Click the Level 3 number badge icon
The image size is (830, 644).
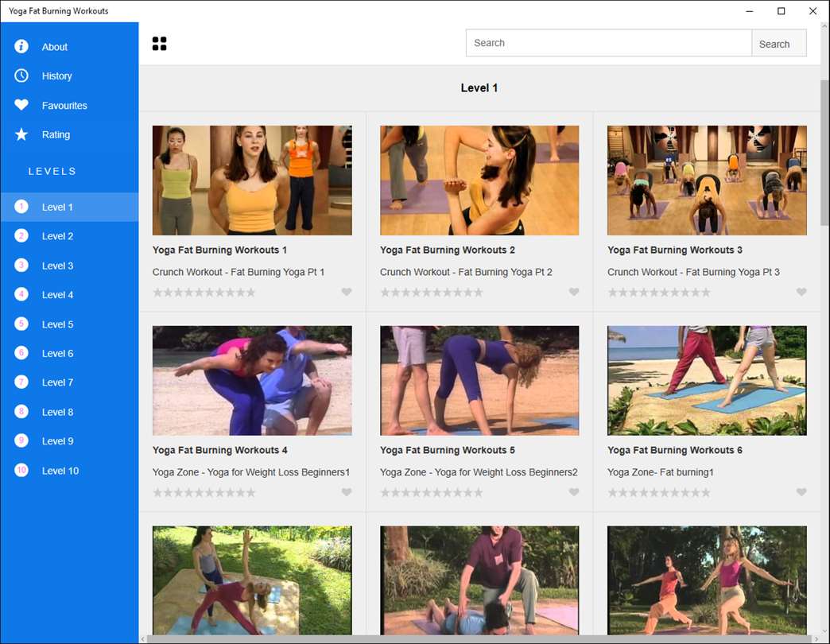tap(21, 265)
